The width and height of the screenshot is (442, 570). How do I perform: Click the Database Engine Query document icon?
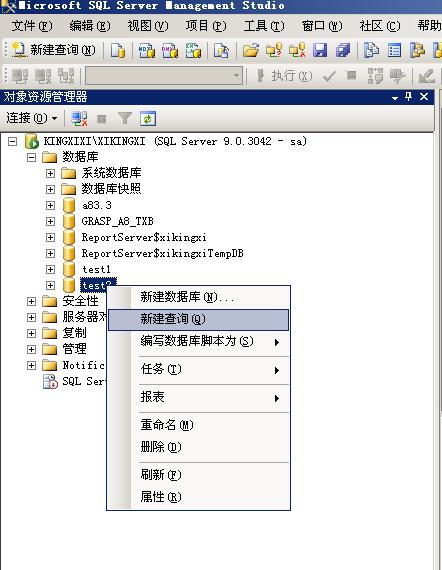pos(118,50)
